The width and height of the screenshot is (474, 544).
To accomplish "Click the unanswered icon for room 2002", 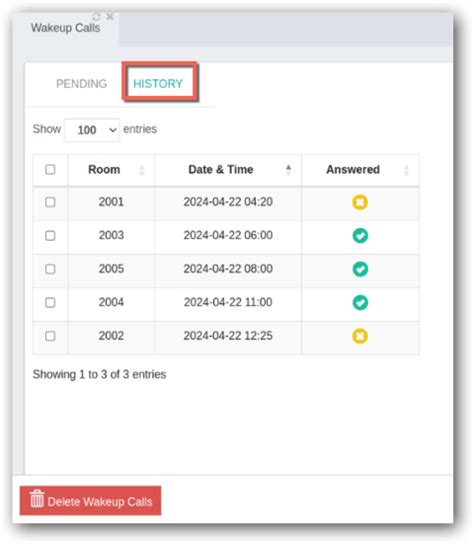I will [360, 336].
